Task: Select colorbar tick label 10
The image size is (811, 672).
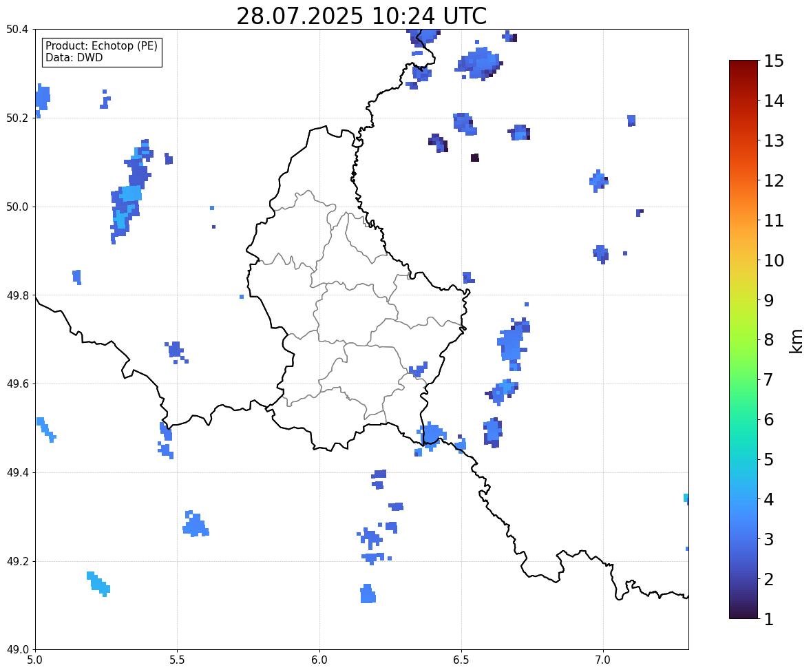Action: tap(774, 260)
